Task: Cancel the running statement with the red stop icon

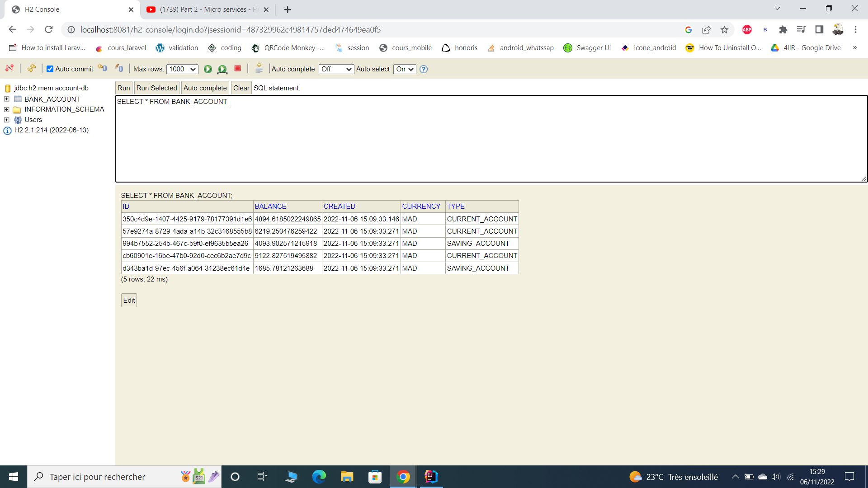Action: pos(238,69)
